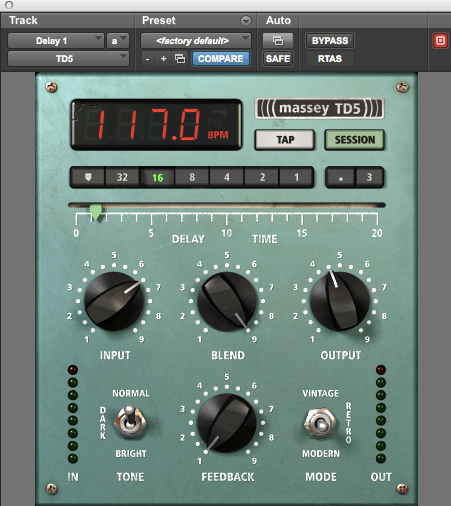
Task: Click the COMPARE button
Action: tap(220, 59)
